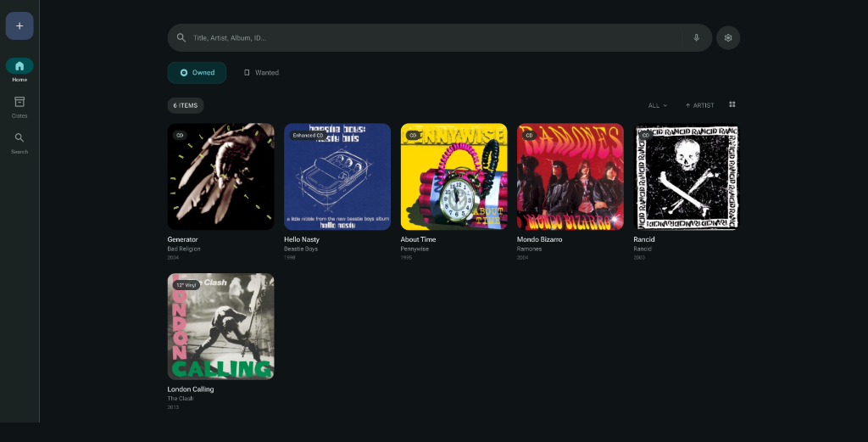
Task: Click the CD badge on Generator cover
Action: [x=180, y=135]
